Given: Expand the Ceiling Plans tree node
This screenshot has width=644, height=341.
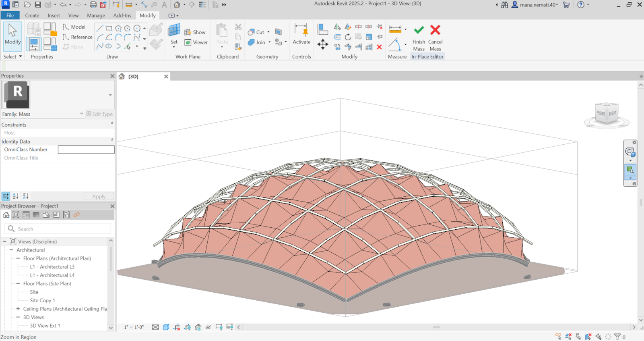Looking at the screenshot, I should point(18,309).
